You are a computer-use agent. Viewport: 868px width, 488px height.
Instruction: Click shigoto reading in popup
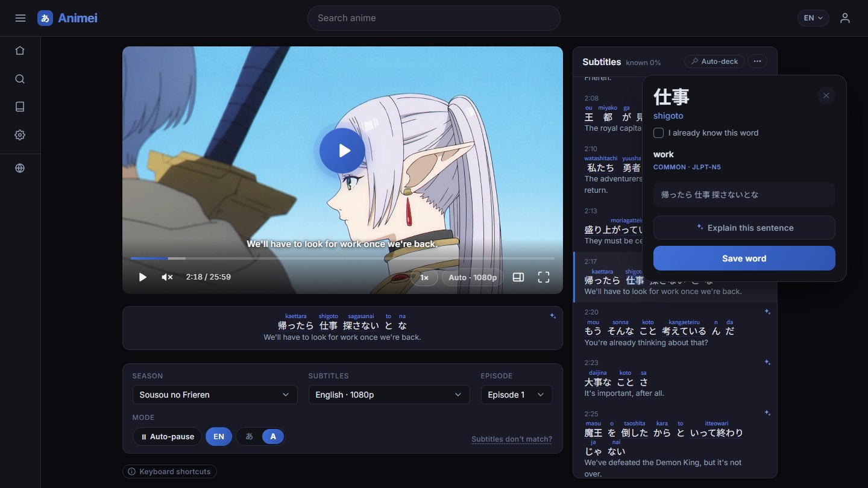(668, 116)
